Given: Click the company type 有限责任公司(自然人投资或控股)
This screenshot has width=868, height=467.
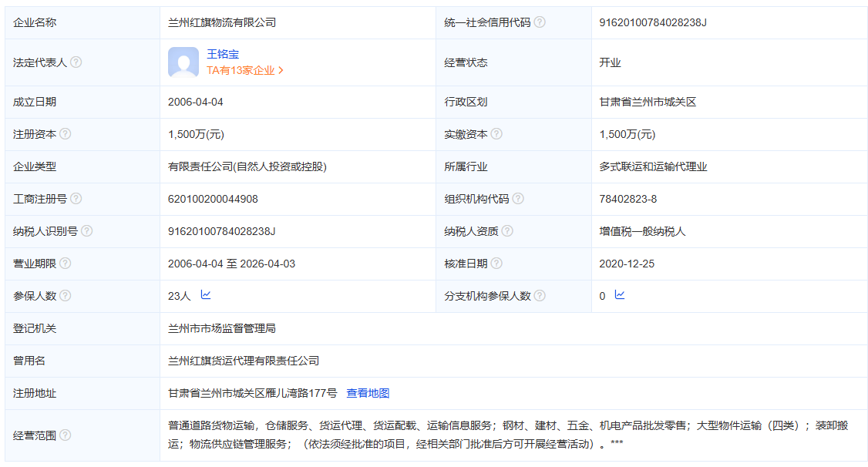Looking at the screenshot, I should pyautogui.click(x=247, y=166).
